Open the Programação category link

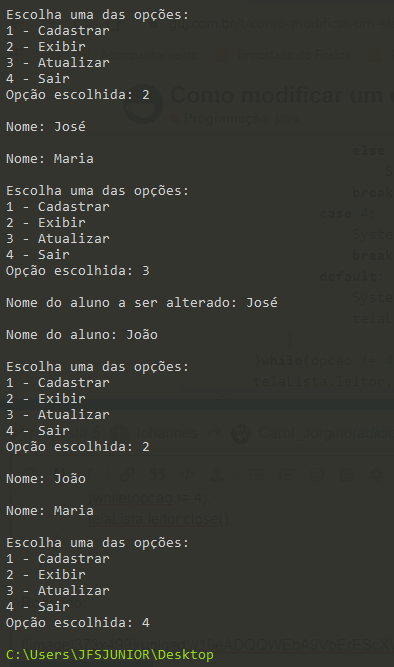click(x=226, y=118)
